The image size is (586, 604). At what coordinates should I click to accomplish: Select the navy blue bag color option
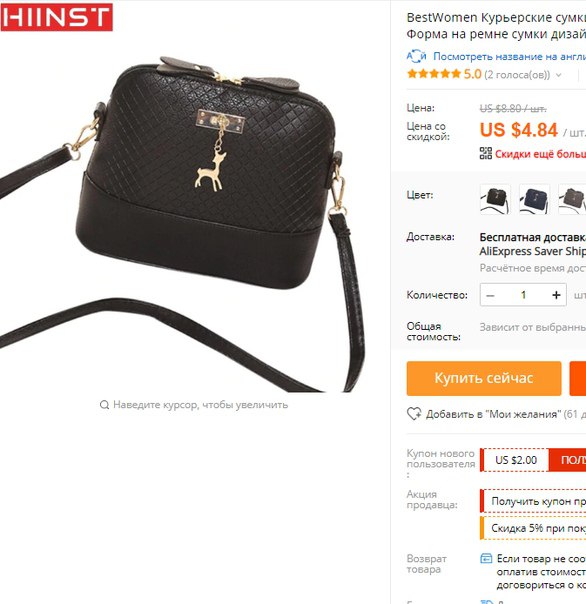click(x=534, y=200)
